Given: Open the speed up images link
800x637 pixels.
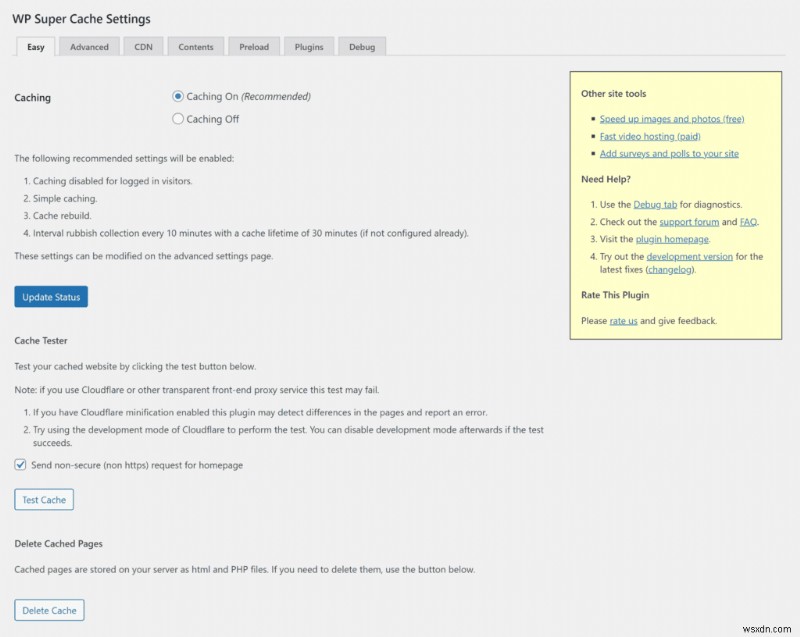Looking at the screenshot, I should tap(672, 119).
